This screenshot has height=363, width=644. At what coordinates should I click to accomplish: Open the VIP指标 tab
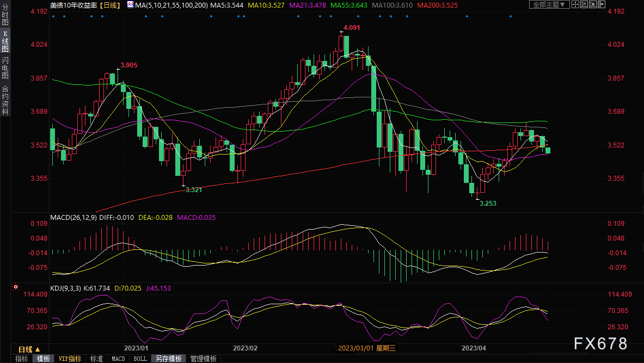point(70,359)
